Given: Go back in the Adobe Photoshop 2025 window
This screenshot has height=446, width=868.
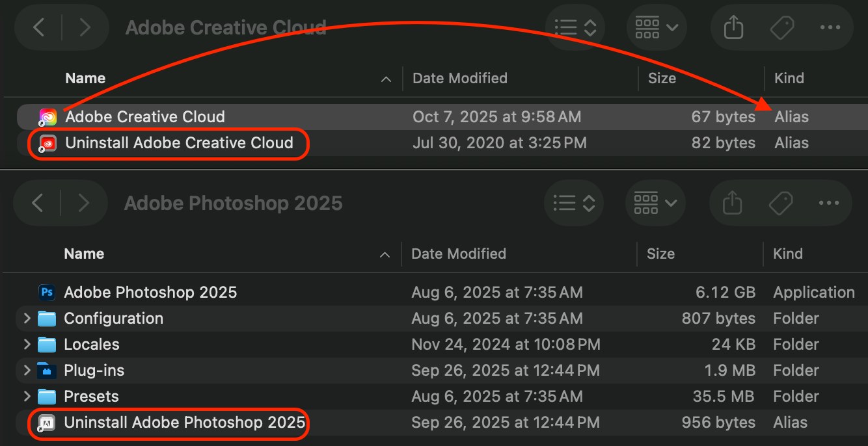Looking at the screenshot, I should click(38, 203).
